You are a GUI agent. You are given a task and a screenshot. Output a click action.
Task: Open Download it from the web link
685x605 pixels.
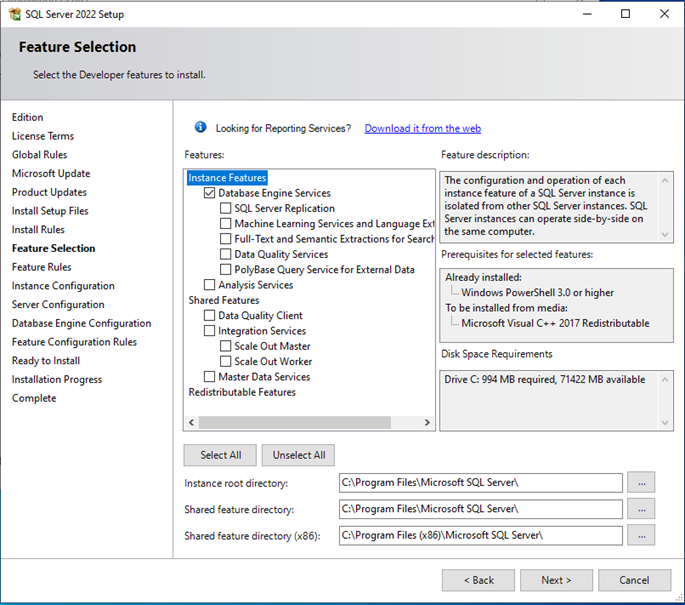pyautogui.click(x=422, y=128)
